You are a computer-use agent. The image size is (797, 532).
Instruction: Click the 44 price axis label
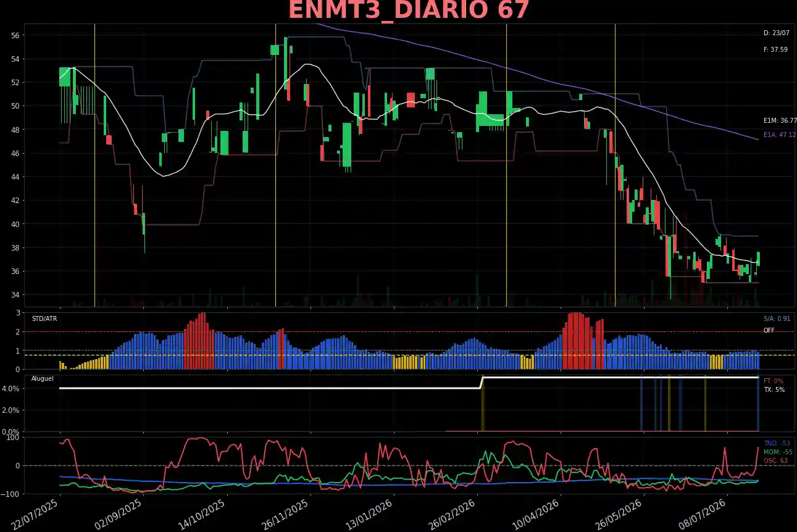[x=15, y=177]
